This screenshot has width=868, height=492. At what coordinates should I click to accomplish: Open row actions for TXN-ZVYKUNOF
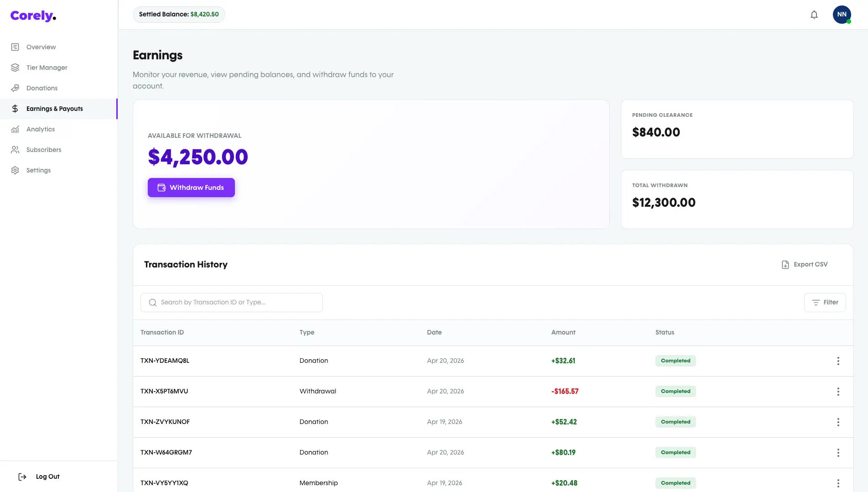(x=838, y=422)
